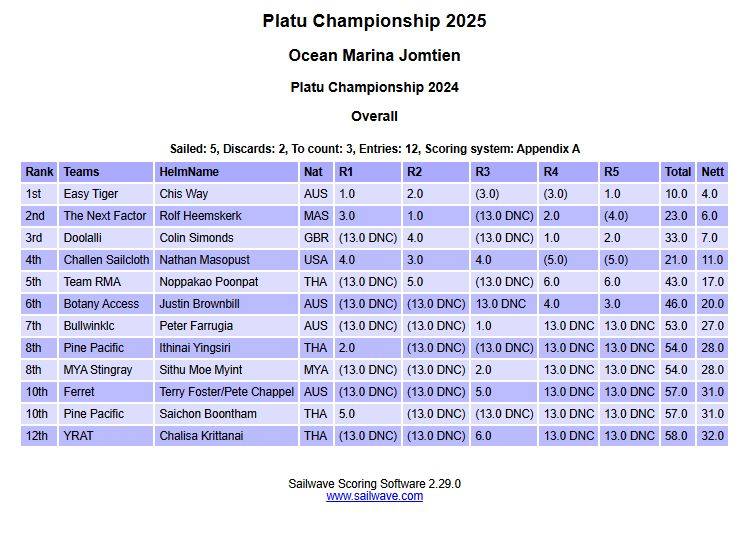Click the YRAT team entry

(79, 436)
